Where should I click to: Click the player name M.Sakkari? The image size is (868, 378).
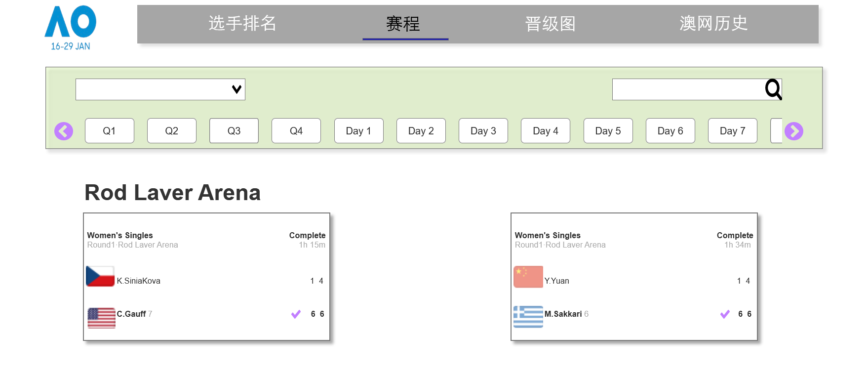point(563,314)
